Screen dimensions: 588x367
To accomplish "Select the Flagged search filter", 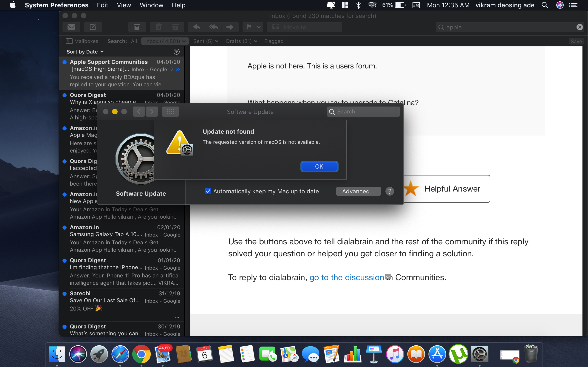I will pyautogui.click(x=274, y=41).
